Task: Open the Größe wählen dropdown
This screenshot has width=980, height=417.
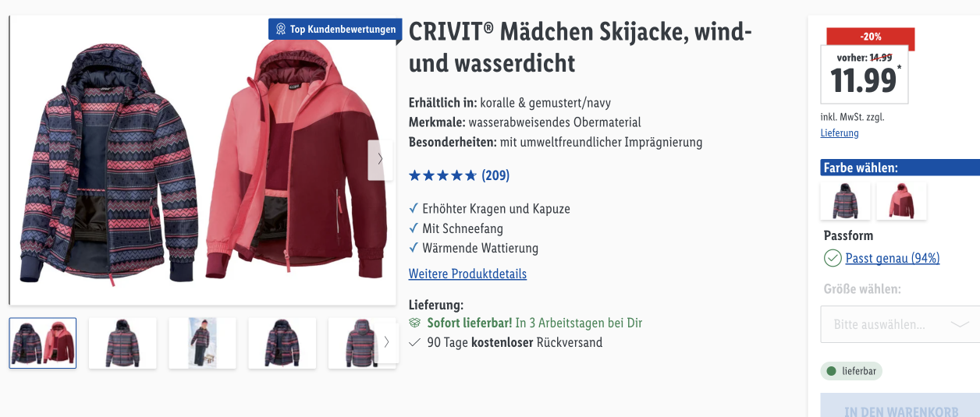Action: coord(900,324)
